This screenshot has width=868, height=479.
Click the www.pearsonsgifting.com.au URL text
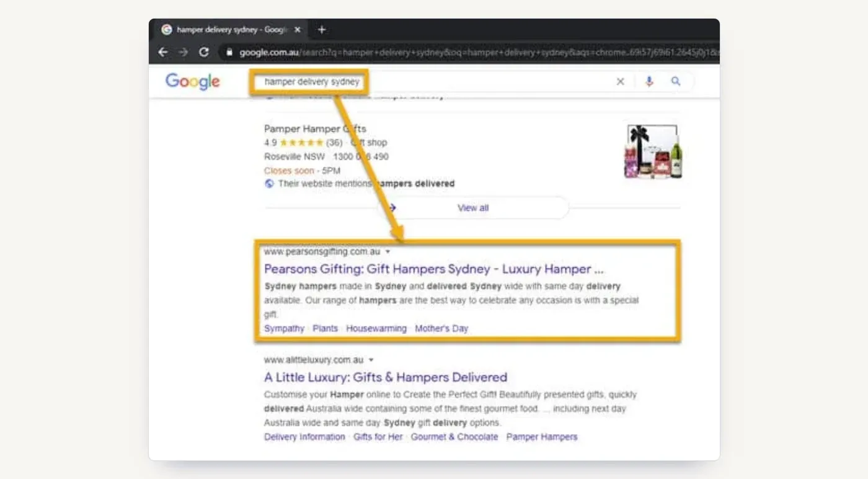pyautogui.click(x=322, y=252)
